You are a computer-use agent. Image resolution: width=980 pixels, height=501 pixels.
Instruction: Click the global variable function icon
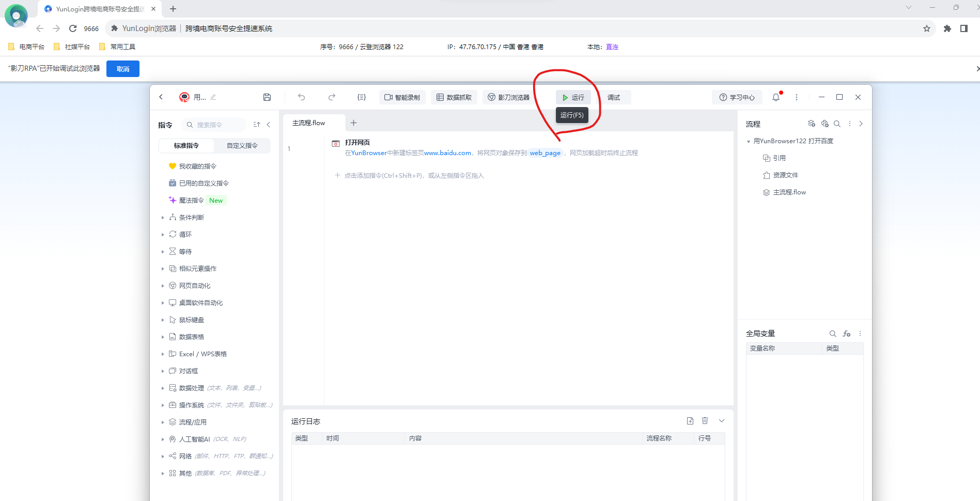click(x=846, y=333)
